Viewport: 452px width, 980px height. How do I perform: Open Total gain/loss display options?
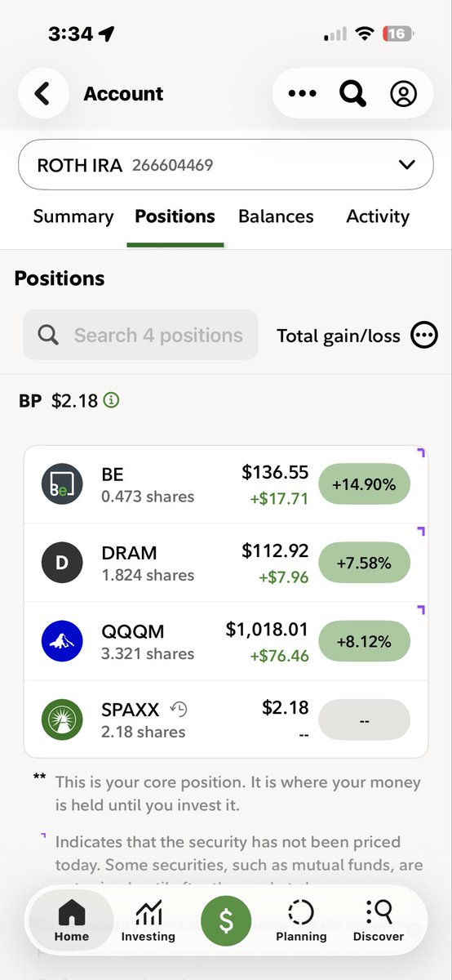pyautogui.click(x=424, y=335)
